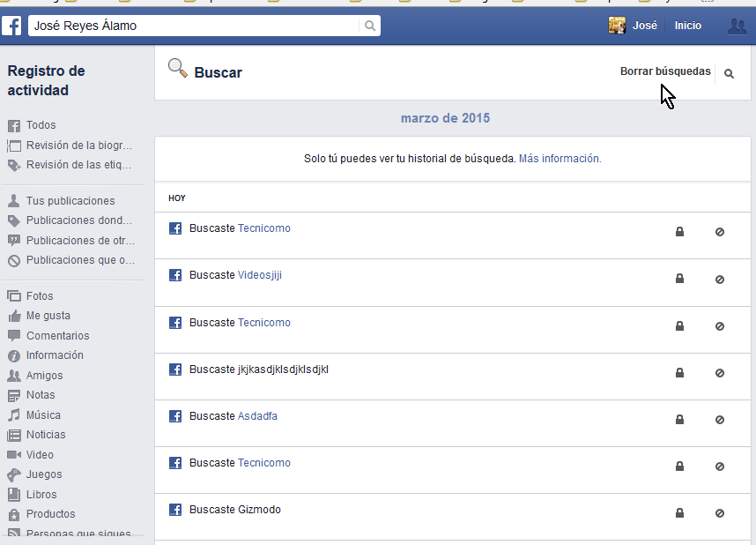Viewport: 756px width, 545px height.
Task: Select Tus publicaciones in the sidebar
Action: pos(70,201)
